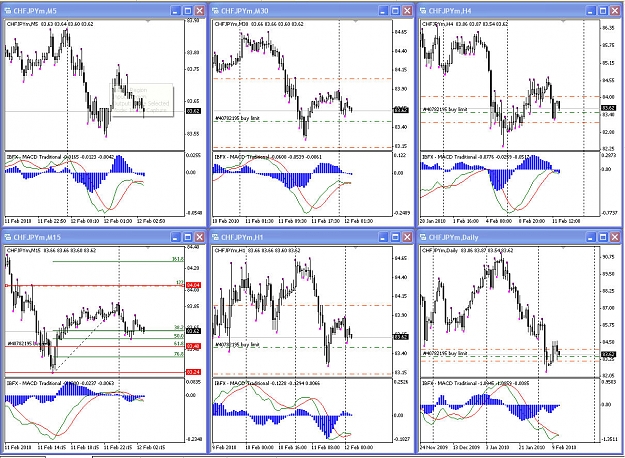625x458 pixels.
Task: Click the red 84.04 price label in M15 chart
Action: click(193, 285)
